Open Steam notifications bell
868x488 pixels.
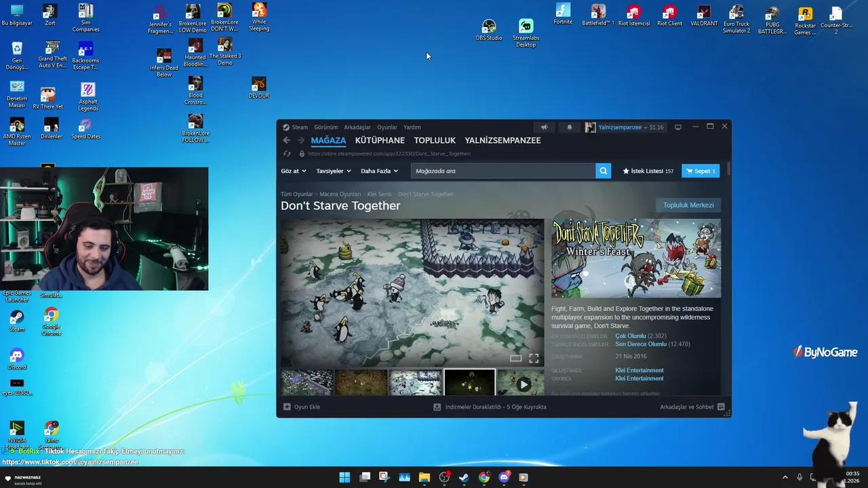[x=569, y=127]
